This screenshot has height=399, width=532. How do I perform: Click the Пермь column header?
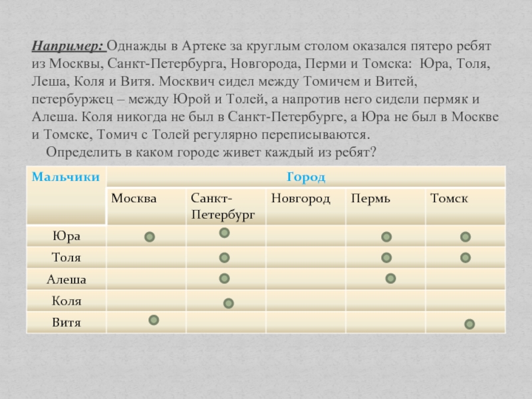click(x=386, y=206)
